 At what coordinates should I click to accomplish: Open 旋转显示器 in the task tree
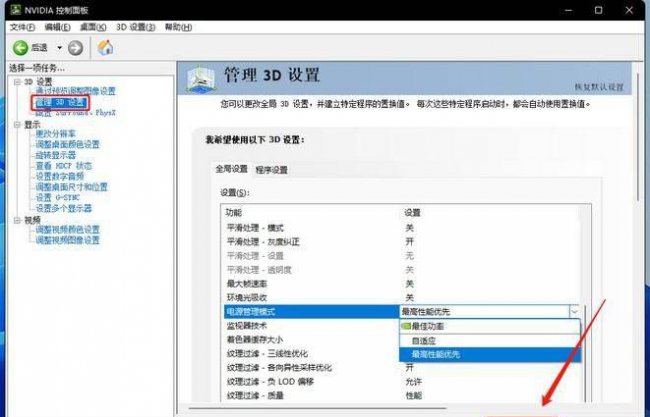tap(56, 155)
